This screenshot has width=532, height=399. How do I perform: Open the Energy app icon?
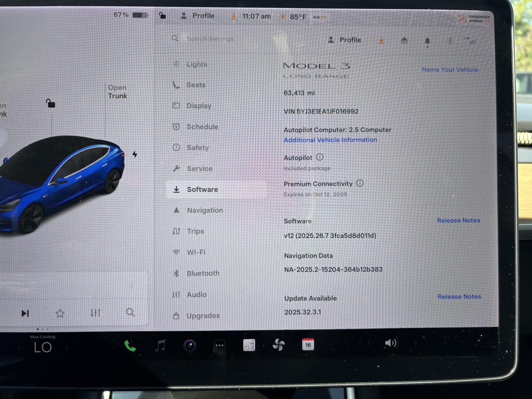(x=249, y=345)
